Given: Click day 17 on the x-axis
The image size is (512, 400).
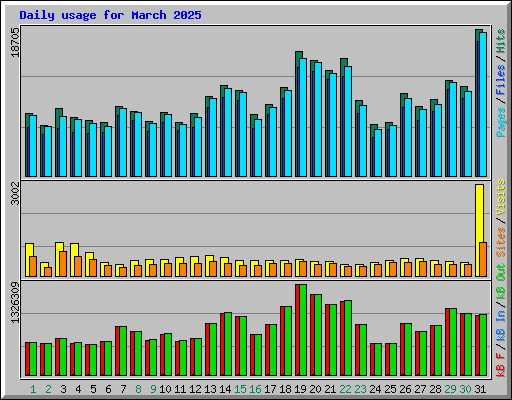Looking at the screenshot, I should [270, 389].
